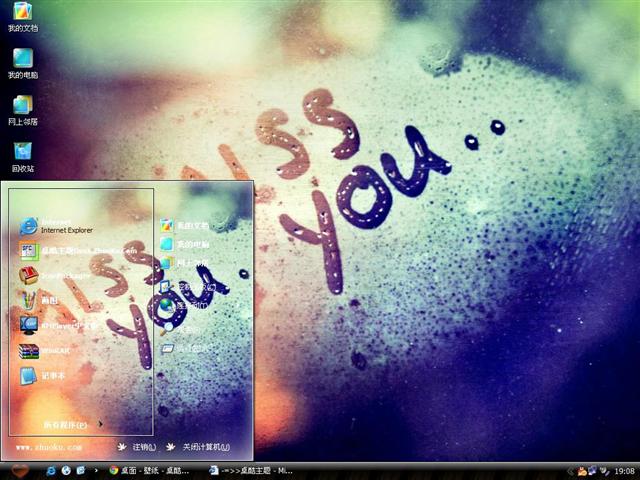Open 网上邻居 desktop icon
Screen dimensions: 640x480
click(23, 111)
